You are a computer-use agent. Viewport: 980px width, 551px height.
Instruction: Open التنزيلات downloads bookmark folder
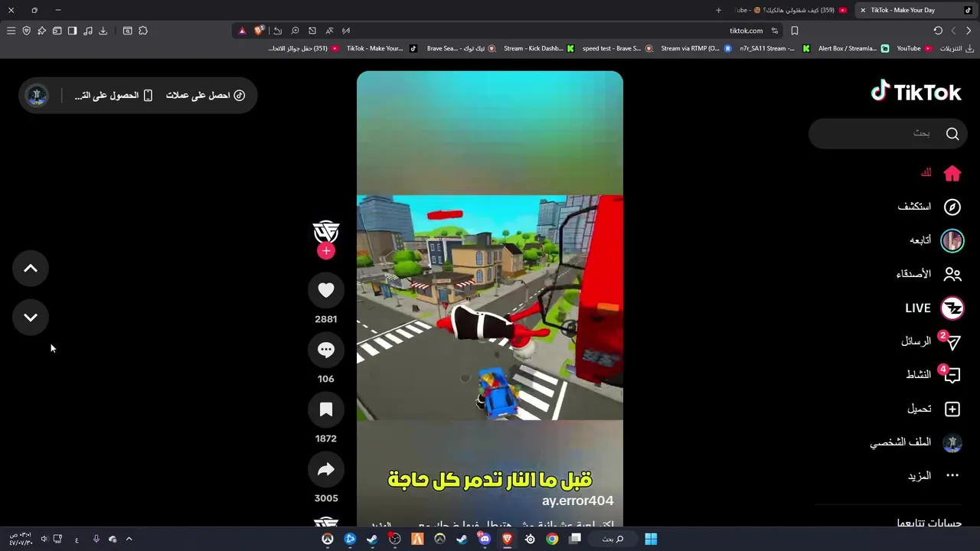click(x=957, y=48)
